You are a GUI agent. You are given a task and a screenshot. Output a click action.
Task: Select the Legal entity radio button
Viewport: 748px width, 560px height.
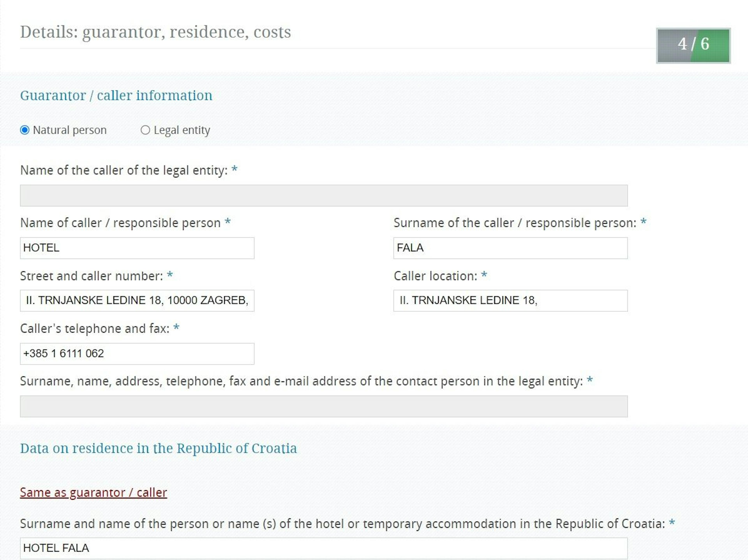[x=145, y=130]
